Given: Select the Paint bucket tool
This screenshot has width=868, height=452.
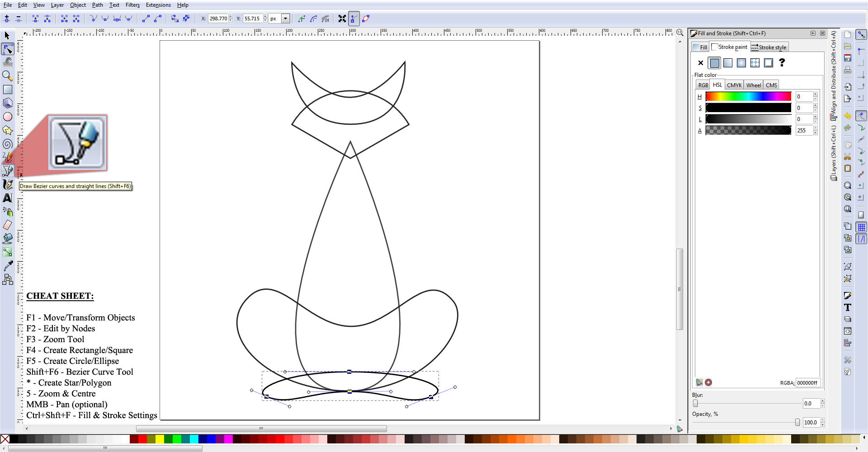Looking at the screenshot, I should click(x=8, y=239).
